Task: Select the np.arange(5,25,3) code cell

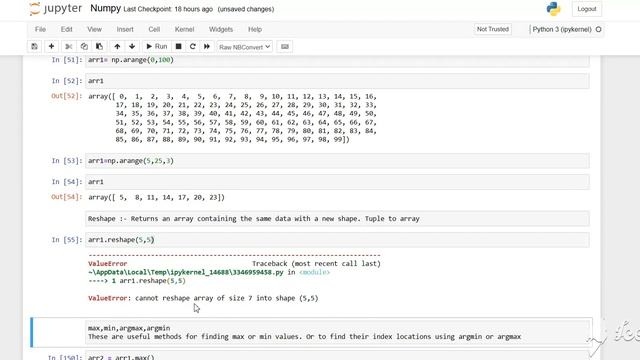Action: (337, 161)
